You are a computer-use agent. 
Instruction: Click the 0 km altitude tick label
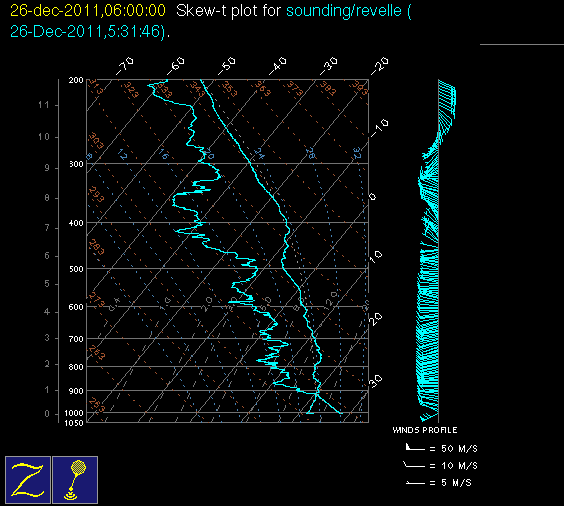[x=47, y=414]
